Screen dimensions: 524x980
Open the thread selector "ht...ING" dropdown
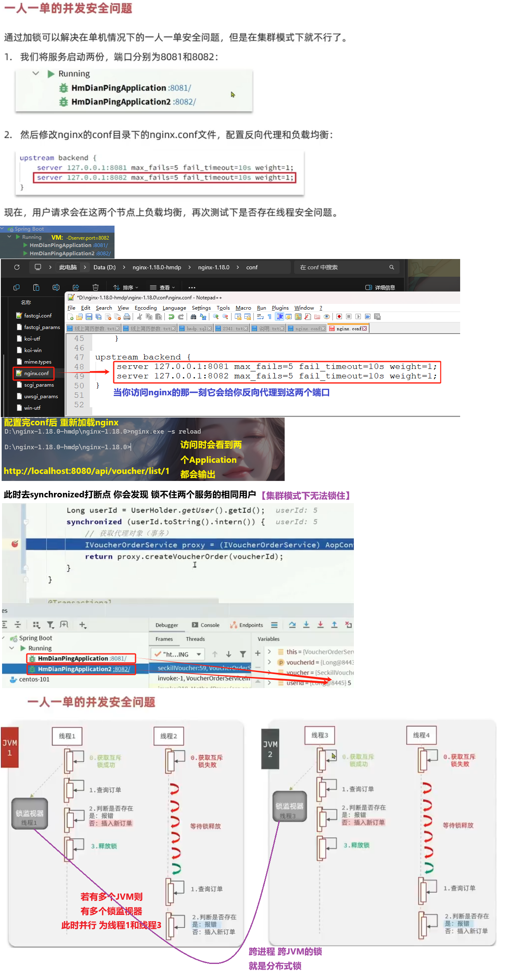[x=178, y=654]
